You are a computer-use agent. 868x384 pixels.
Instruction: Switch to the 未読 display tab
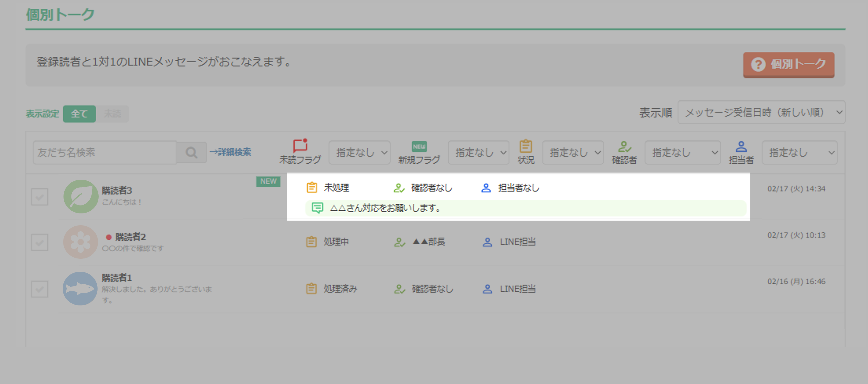pyautogui.click(x=112, y=113)
